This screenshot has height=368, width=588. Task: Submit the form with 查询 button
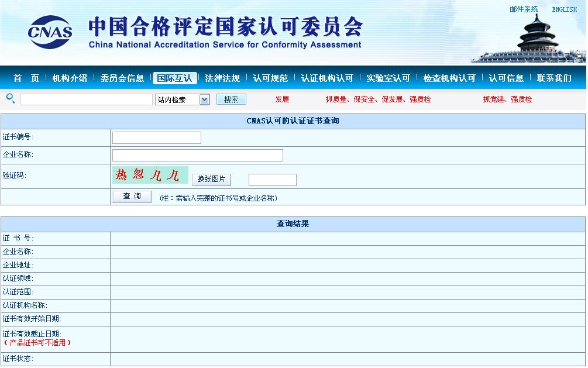coord(132,196)
